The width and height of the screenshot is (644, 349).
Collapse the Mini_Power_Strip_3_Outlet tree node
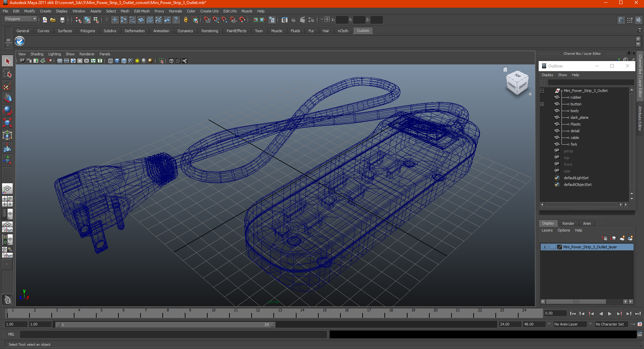pos(542,91)
